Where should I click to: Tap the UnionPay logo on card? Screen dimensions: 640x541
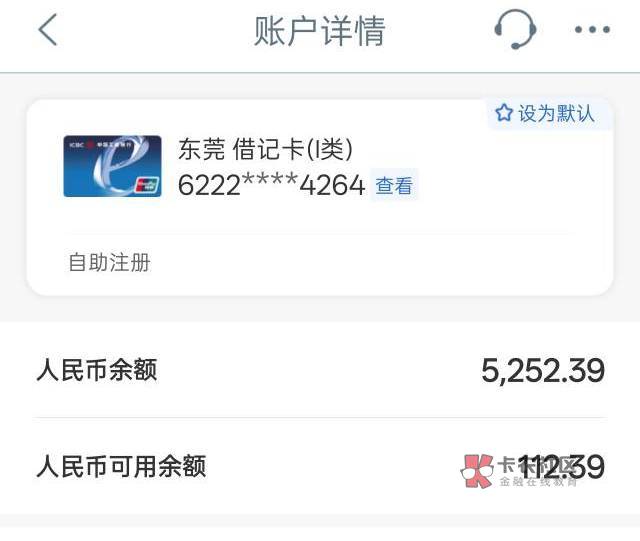pyautogui.click(x=147, y=185)
